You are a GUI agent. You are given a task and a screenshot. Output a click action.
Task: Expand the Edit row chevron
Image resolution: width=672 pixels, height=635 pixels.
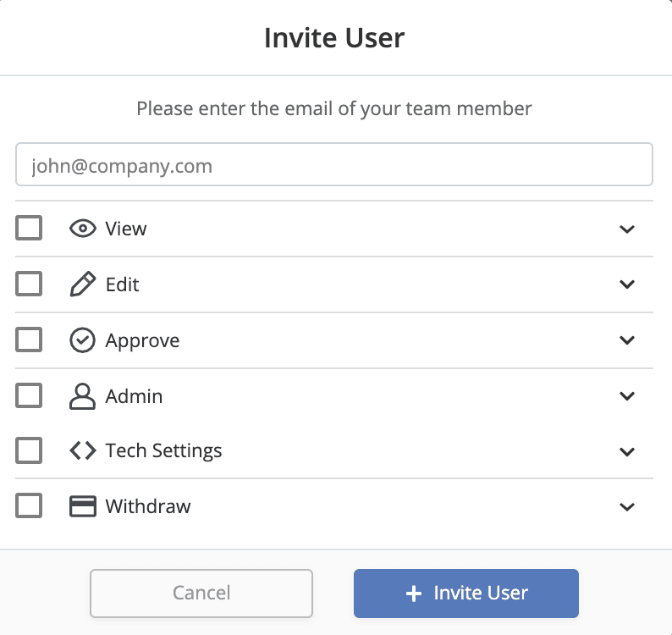click(627, 284)
